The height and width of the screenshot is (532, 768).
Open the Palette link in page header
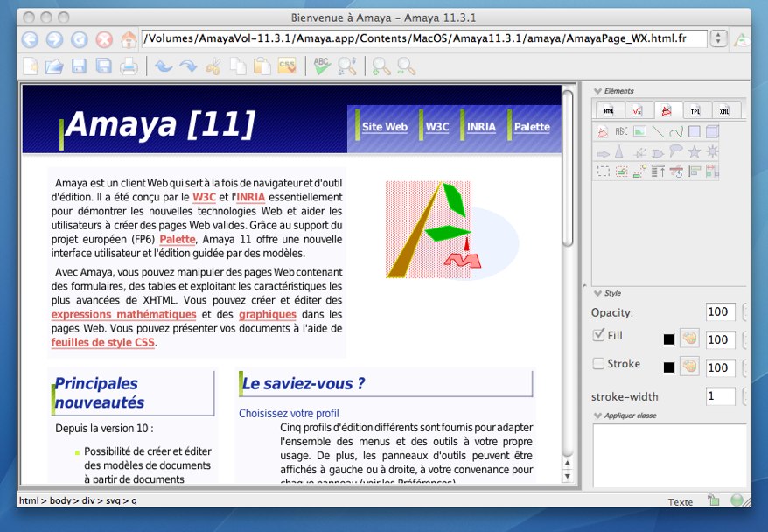tap(532, 127)
